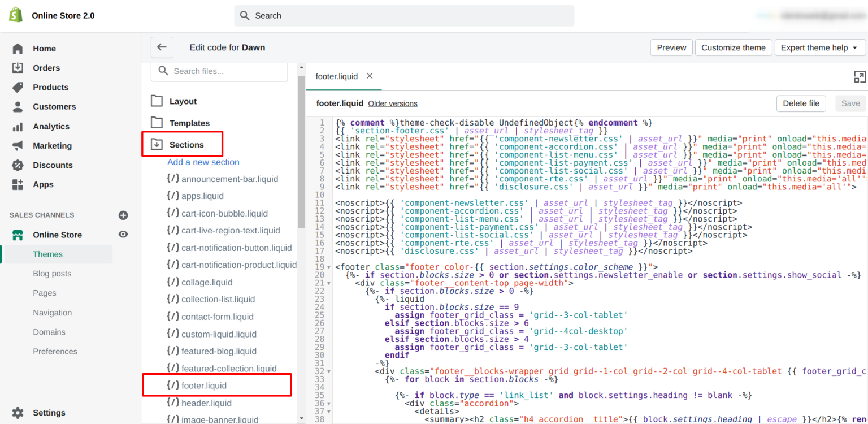Click the add sales channel plus icon
Screen dimensions: 868x424
tap(123, 215)
